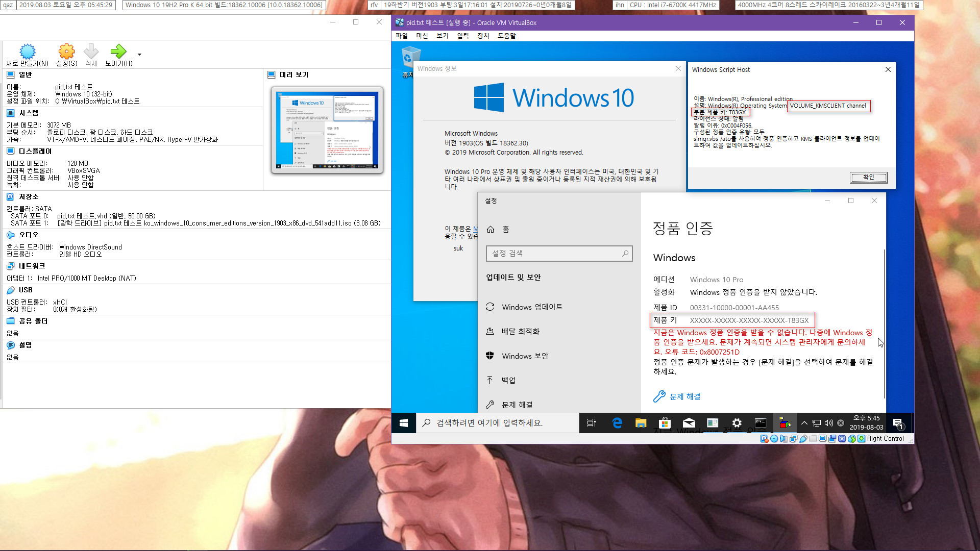Open Mail from guest taskbar
Image resolution: width=980 pixels, height=551 pixels.
point(689,423)
